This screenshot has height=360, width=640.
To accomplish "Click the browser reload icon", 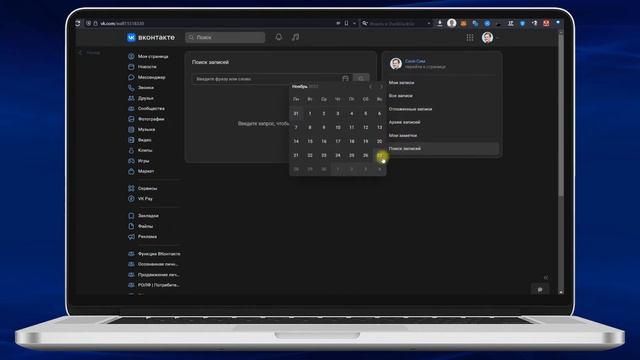I will click(x=78, y=23).
